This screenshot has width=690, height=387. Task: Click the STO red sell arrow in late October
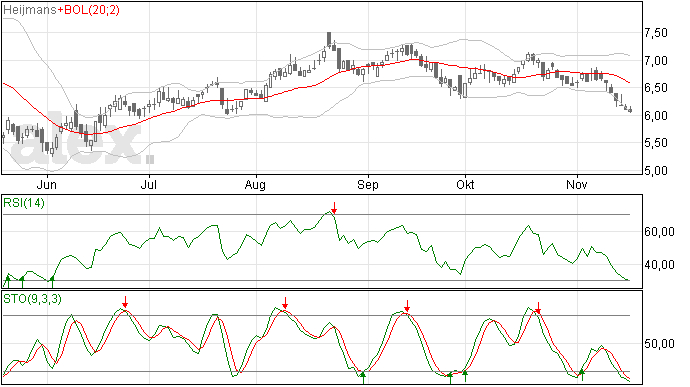[x=538, y=308]
